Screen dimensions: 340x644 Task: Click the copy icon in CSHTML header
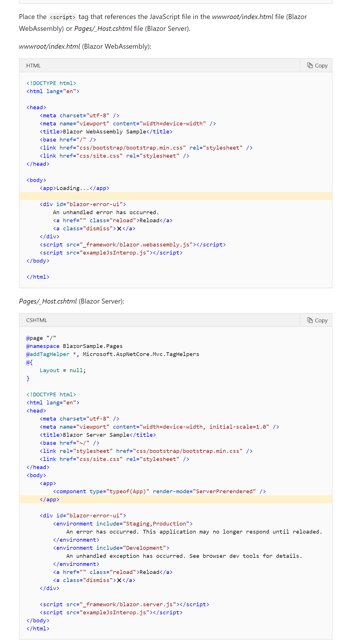tap(310, 320)
